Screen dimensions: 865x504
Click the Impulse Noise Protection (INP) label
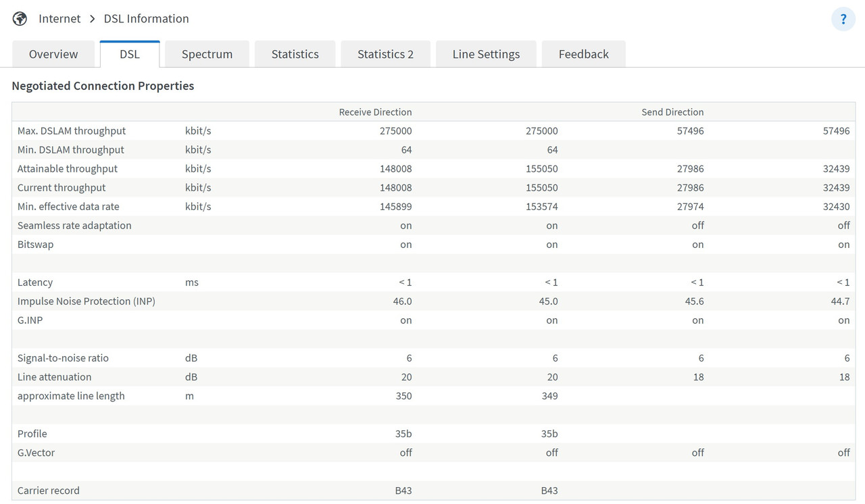[x=86, y=301]
